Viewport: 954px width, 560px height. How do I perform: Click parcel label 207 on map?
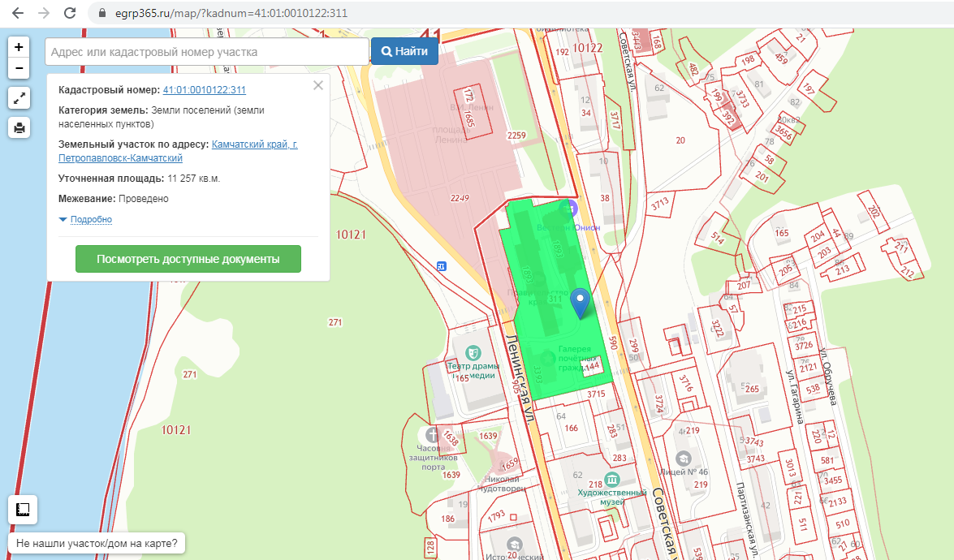coord(744,285)
